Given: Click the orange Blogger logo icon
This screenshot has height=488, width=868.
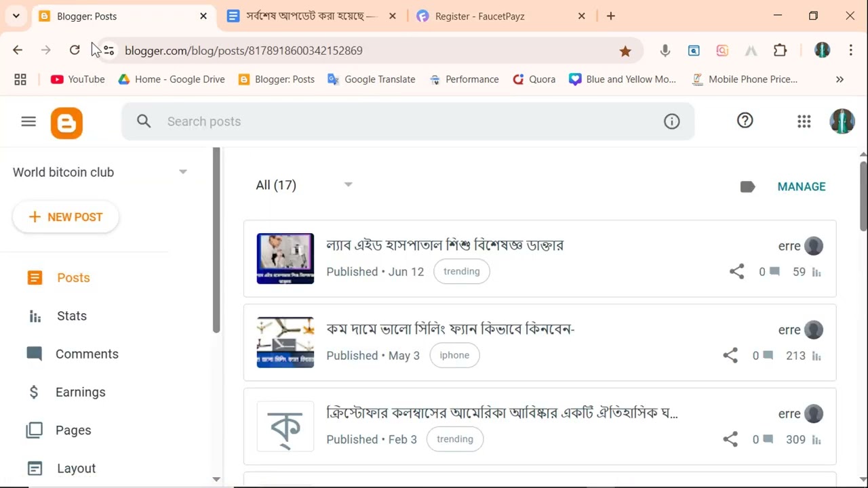Looking at the screenshot, I should click(66, 123).
